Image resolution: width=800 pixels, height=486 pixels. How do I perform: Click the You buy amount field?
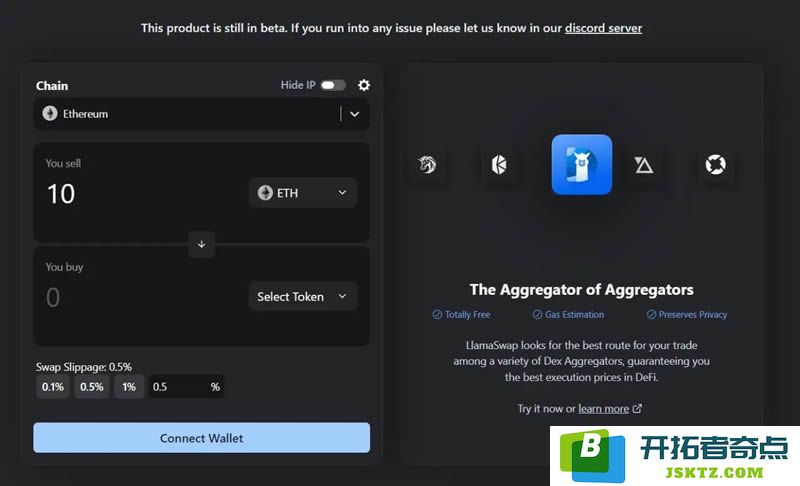[x=53, y=297]
